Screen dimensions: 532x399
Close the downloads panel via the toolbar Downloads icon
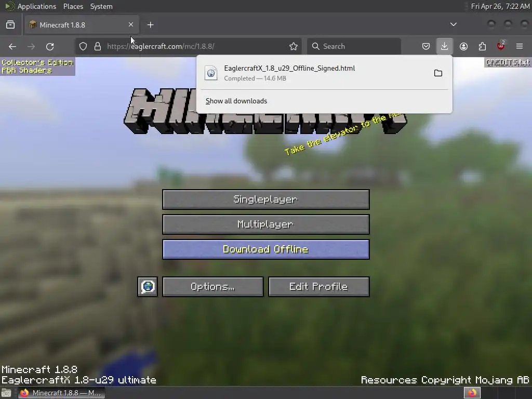click(445, 46)
